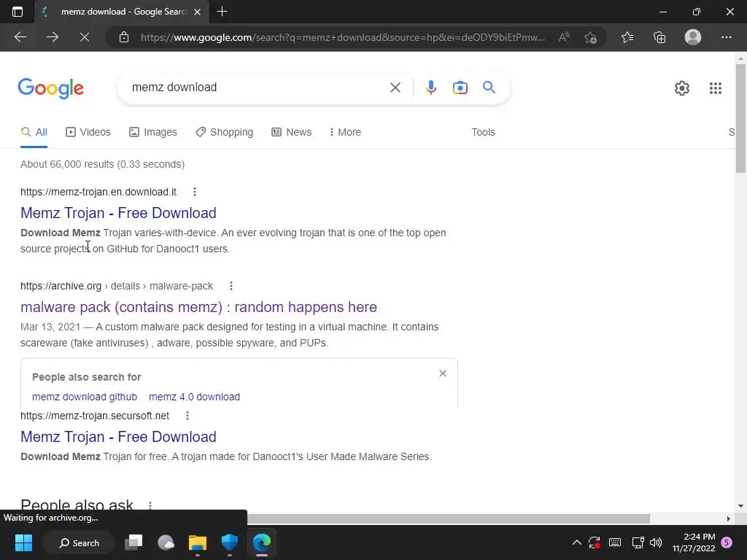Switch to the Images tab

(x=153, y=133)
